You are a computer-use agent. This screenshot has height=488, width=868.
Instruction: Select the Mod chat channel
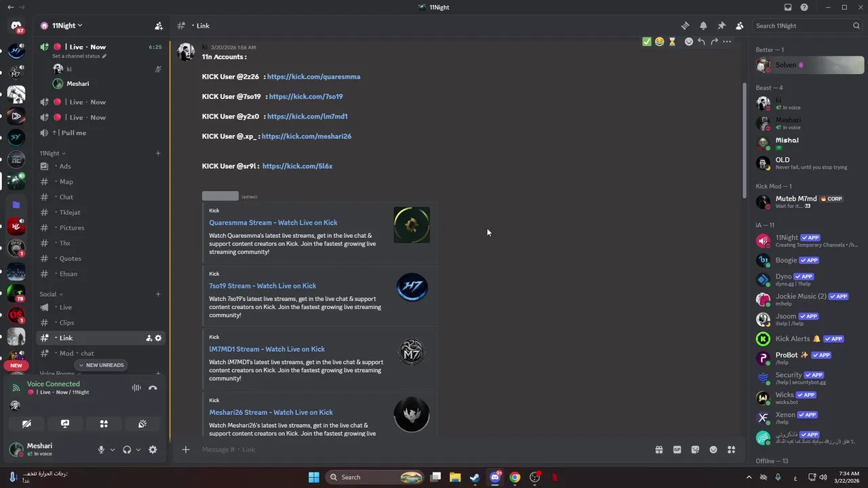coord(100,353)
